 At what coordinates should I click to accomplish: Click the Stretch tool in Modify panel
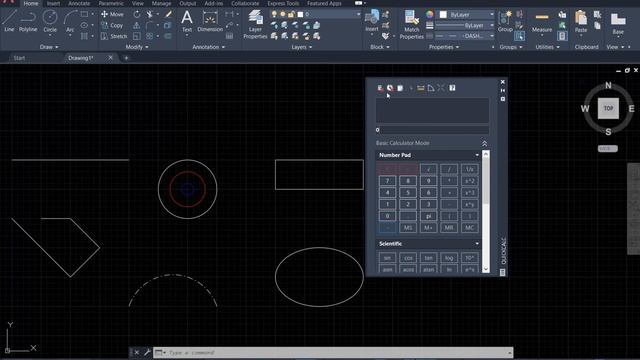coord(114,36)
